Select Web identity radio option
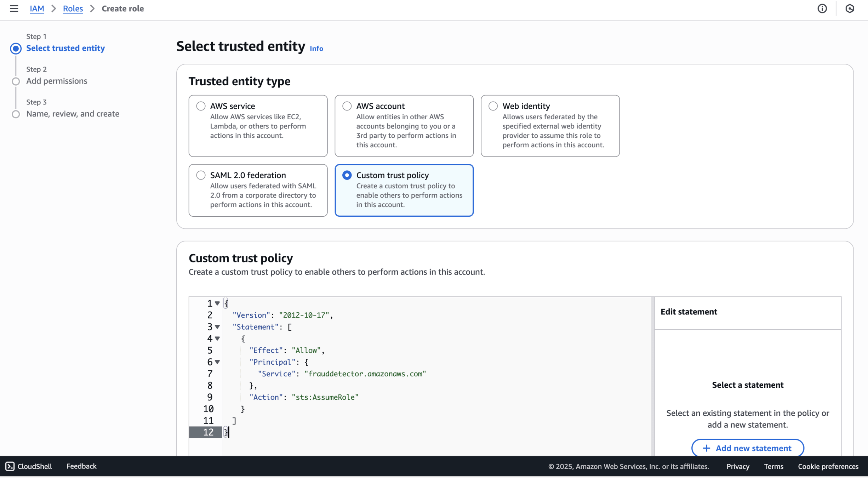Image resolution: width=868 pixels, height=478 pixels. click(493, 106)
